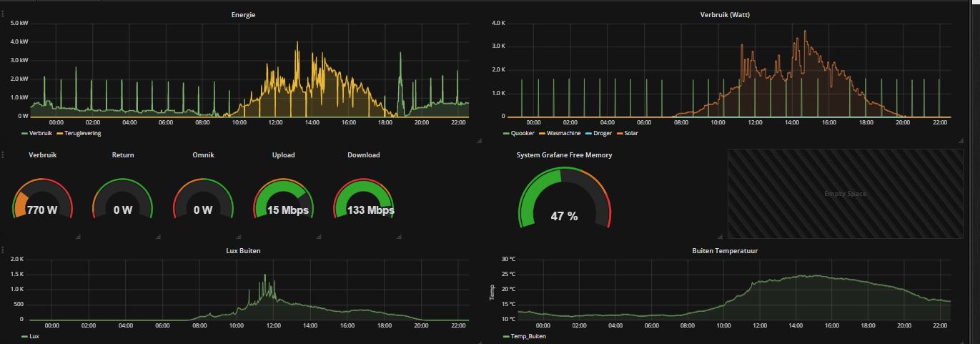Click the 30 °C axis label in Buiten Temperatuur
Viewport: 980px width, 344px height.
(508, 259)
